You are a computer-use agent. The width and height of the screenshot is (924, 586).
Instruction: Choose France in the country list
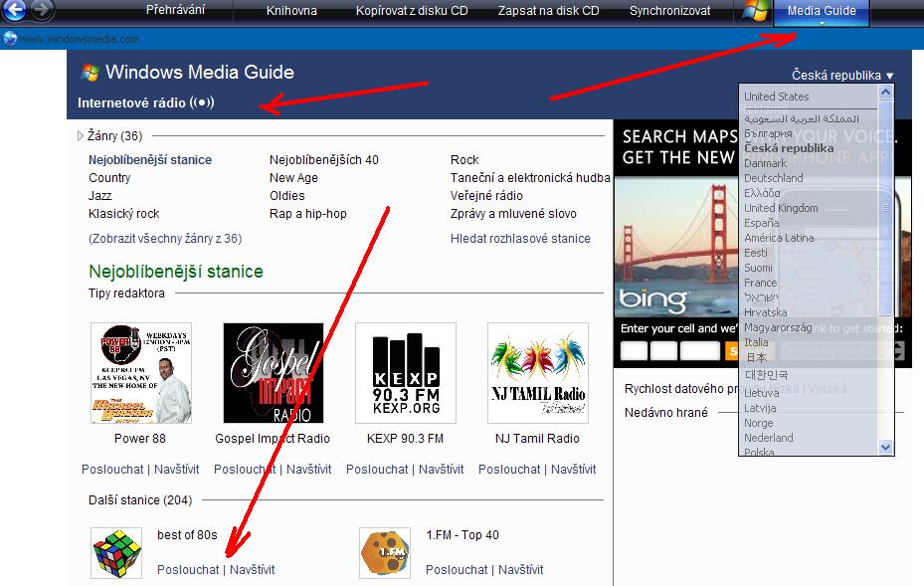[x=760, y=283]
